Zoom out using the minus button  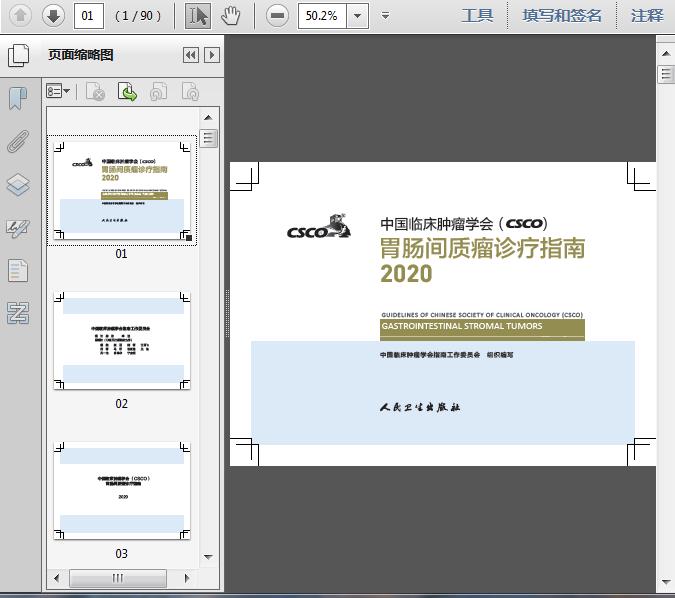(277, 16)
